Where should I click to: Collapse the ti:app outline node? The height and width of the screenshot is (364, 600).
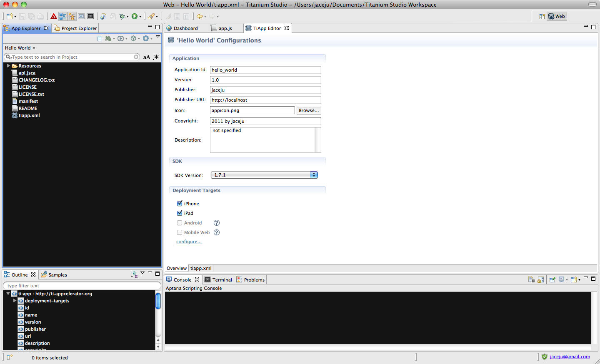point(8,294)
